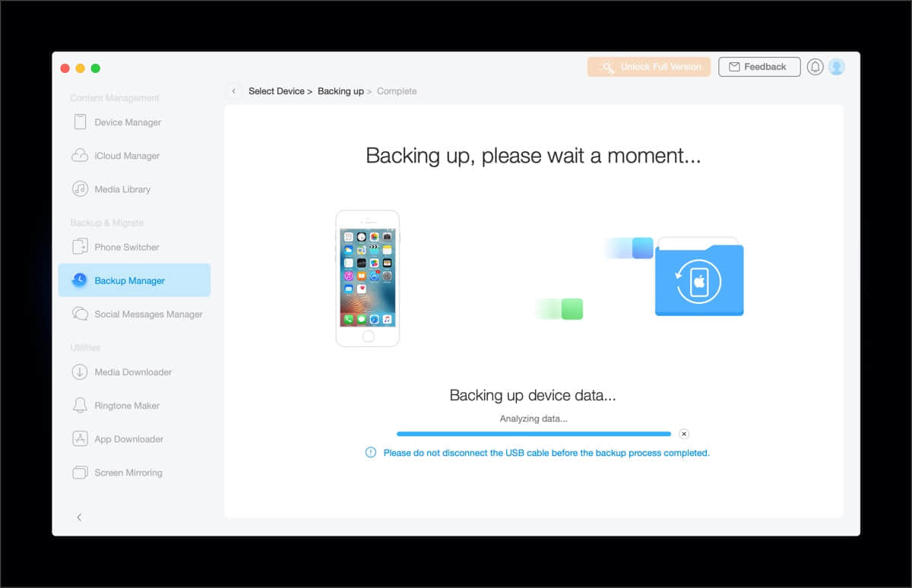Close window with red traffic light button
The width and height of the screenshot is (912, 588).
click(65, 68)
